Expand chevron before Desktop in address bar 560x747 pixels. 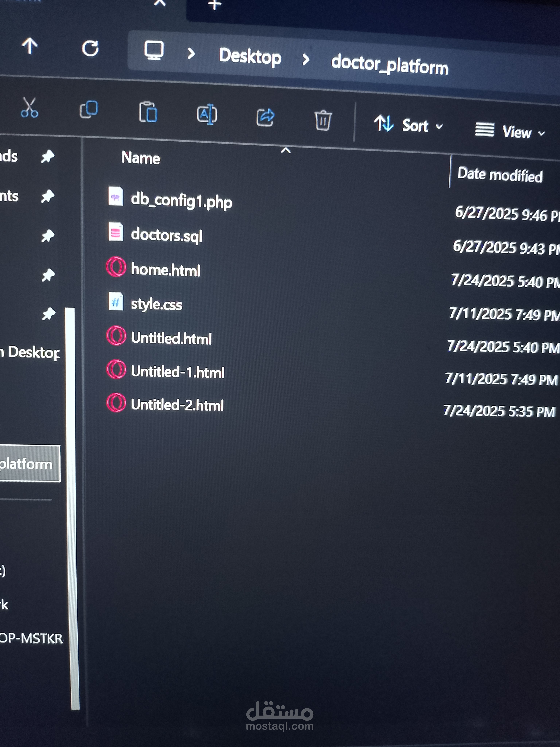coord(191,53)
